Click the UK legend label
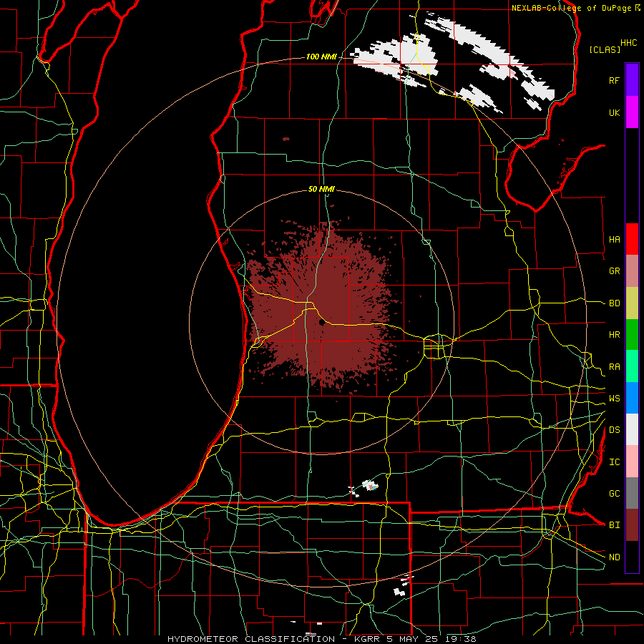This screenshot has width=644, height=644. 614,112
